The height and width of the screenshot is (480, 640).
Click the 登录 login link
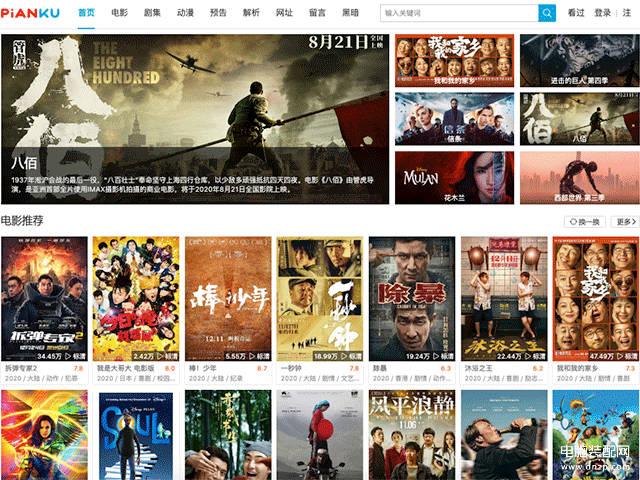point(602,13)
